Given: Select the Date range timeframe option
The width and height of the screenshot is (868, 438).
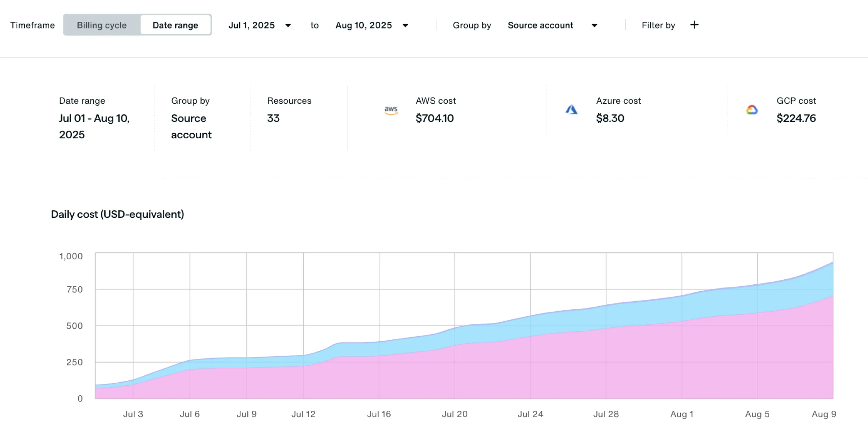Looking at the screenshot, I should (x=175, y=25).
